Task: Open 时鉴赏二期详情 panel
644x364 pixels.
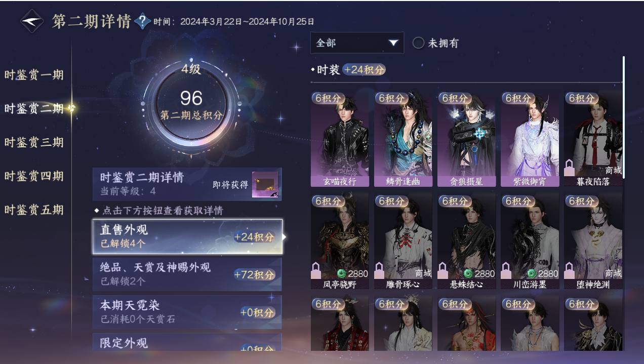Action: [x=187, y=184]
